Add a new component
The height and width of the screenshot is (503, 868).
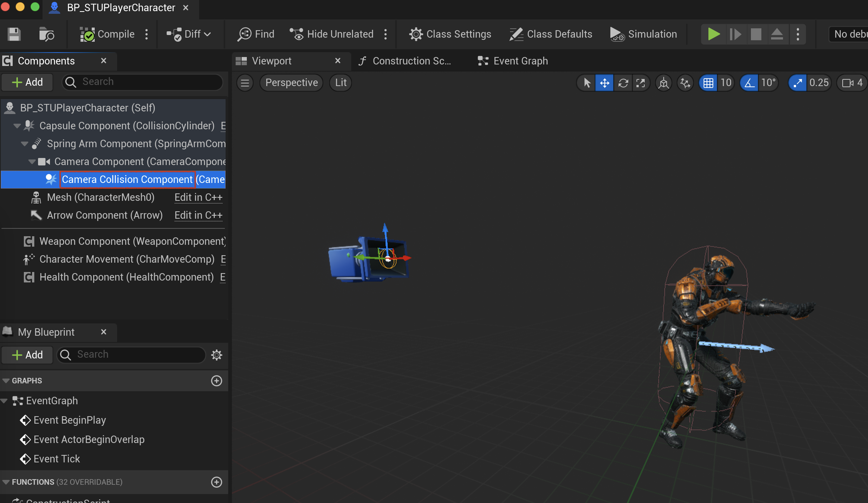[x=27, y=82]
